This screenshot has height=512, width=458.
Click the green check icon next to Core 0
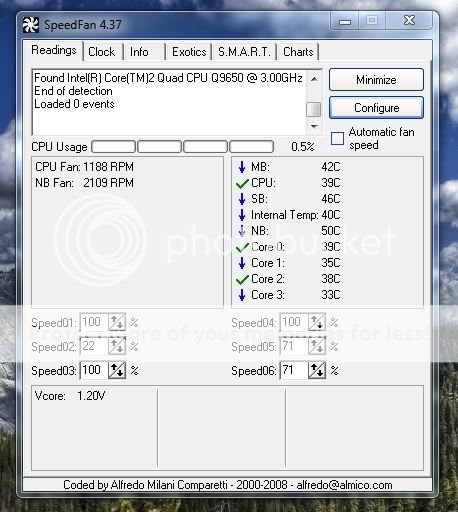coord(242,247)
